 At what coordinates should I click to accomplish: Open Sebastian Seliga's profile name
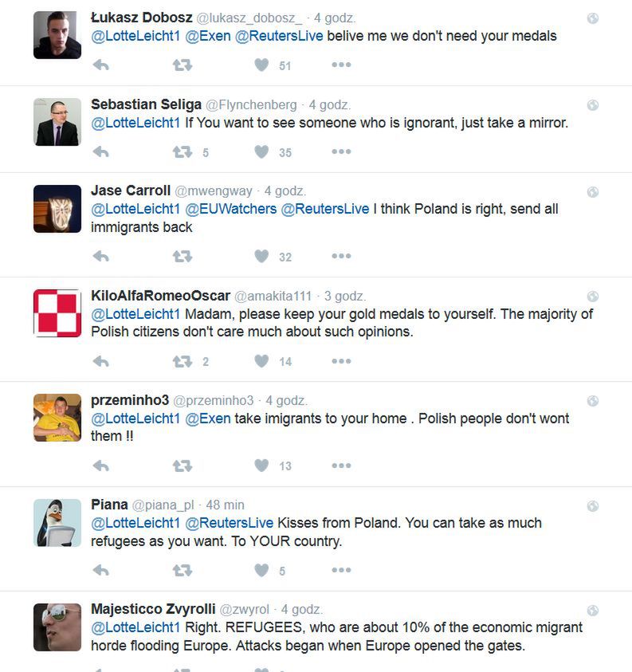(146, 104)
